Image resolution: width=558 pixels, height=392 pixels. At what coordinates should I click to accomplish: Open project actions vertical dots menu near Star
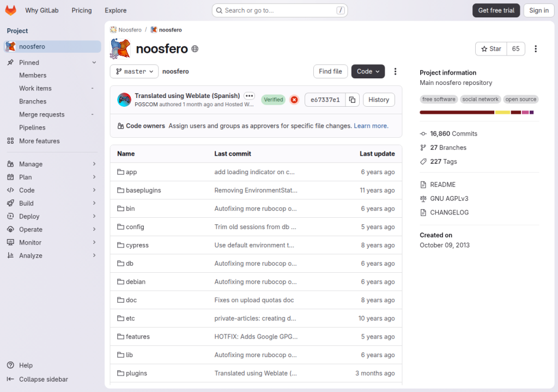point(536,49)
